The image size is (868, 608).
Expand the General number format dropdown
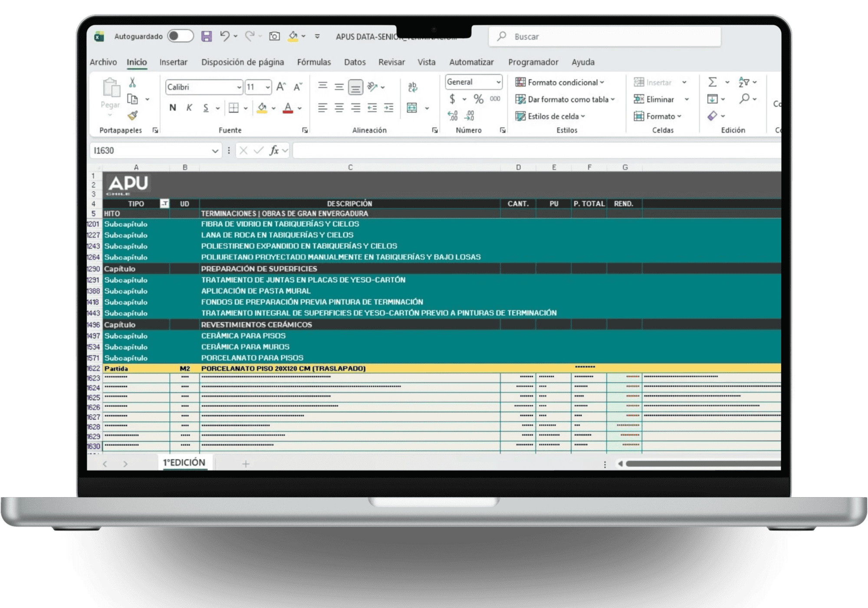tap(498, 82)
